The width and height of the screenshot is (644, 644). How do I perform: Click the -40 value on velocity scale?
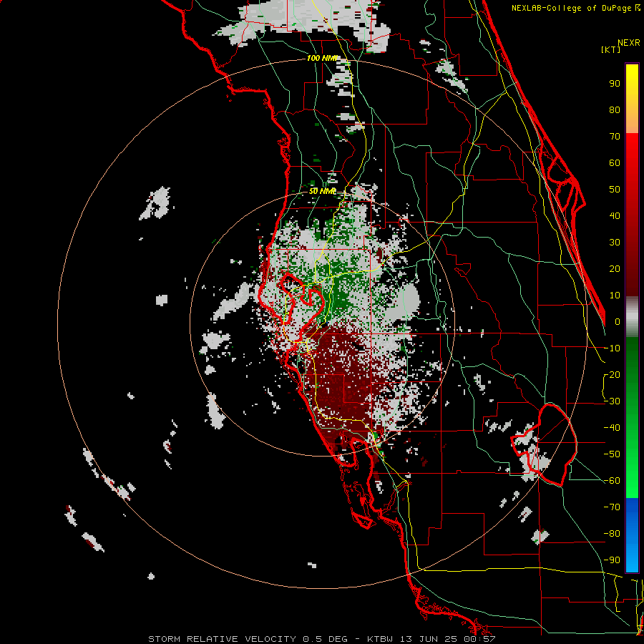612,428
